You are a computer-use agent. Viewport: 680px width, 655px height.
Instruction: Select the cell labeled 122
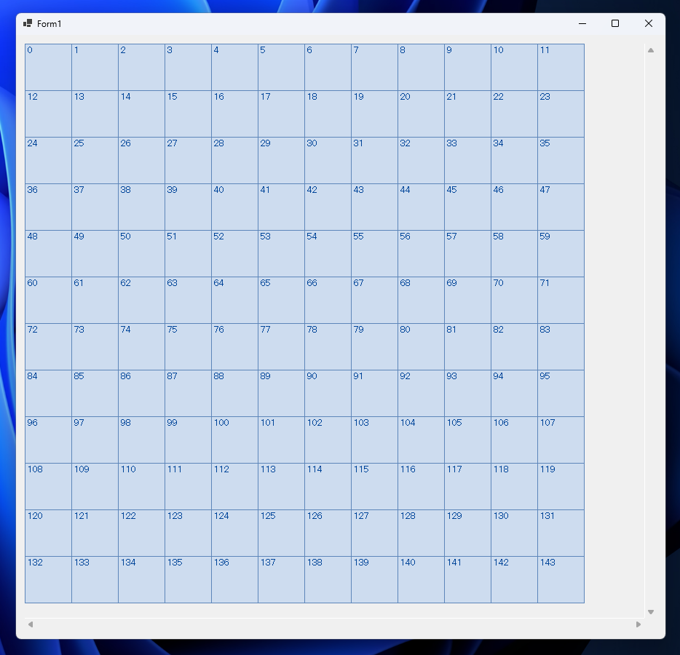click(141, 533)
